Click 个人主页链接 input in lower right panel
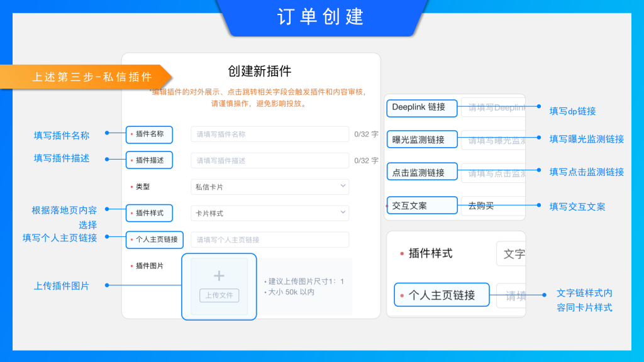This screenshot has width=644, height=362. (x=511, y=295)
